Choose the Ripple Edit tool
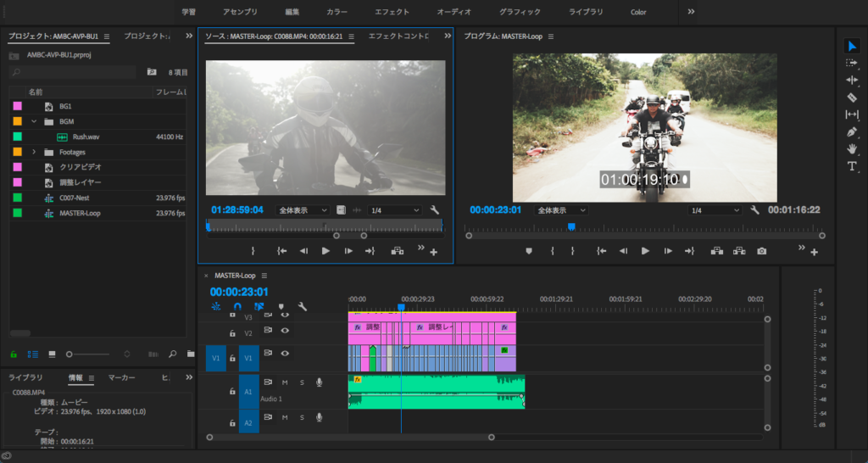The height and width of the screenshot is (463, 868). point(852,80)
